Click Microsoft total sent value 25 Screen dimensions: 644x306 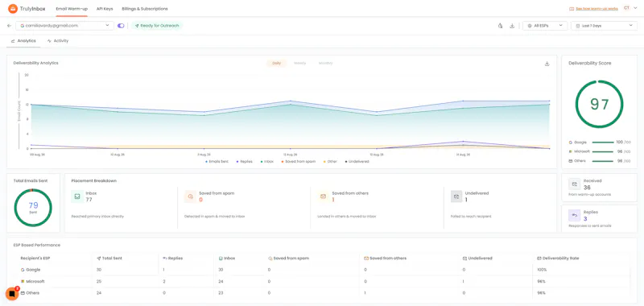click(99, 281)
